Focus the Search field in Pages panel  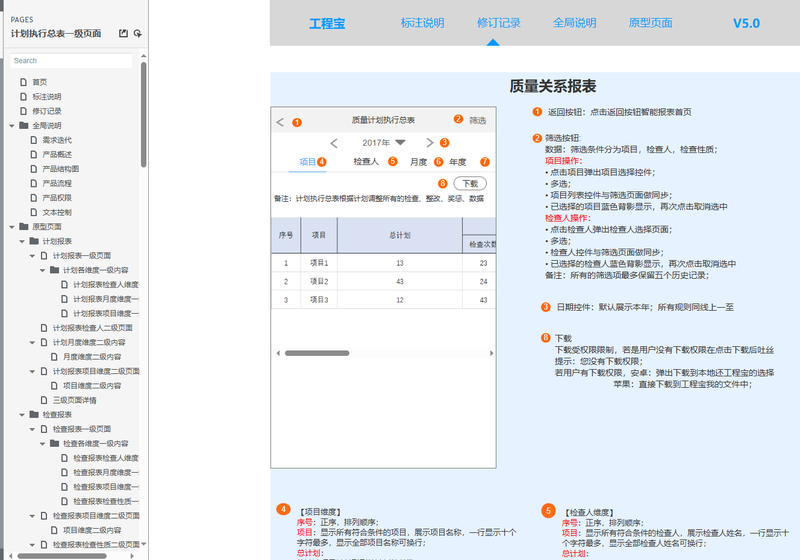point(71,61)
